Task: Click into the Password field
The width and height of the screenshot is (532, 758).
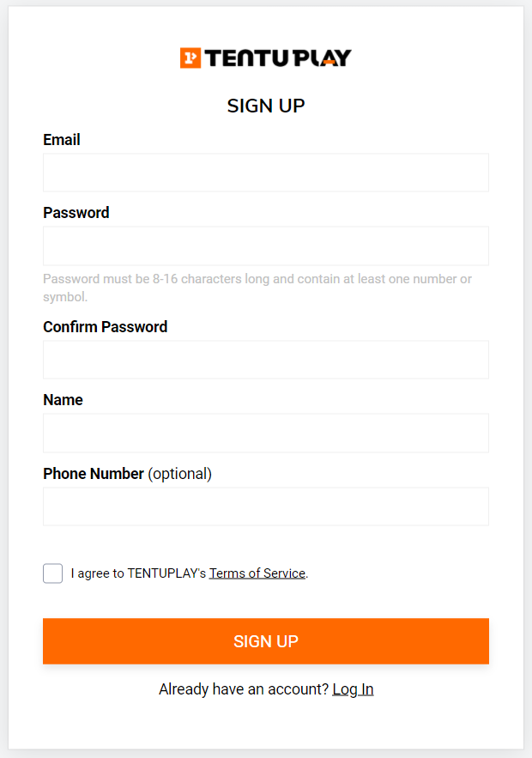Action: (266, 246)
